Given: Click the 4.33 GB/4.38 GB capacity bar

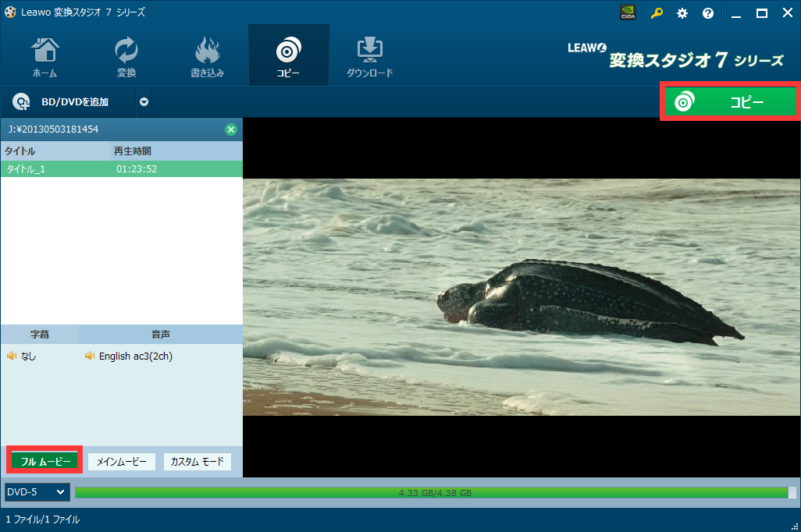Looking at the screenshot, I should (435, 493).
